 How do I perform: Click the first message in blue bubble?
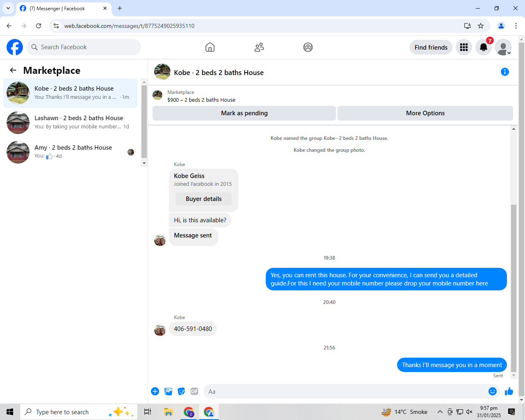coord(386,279)
